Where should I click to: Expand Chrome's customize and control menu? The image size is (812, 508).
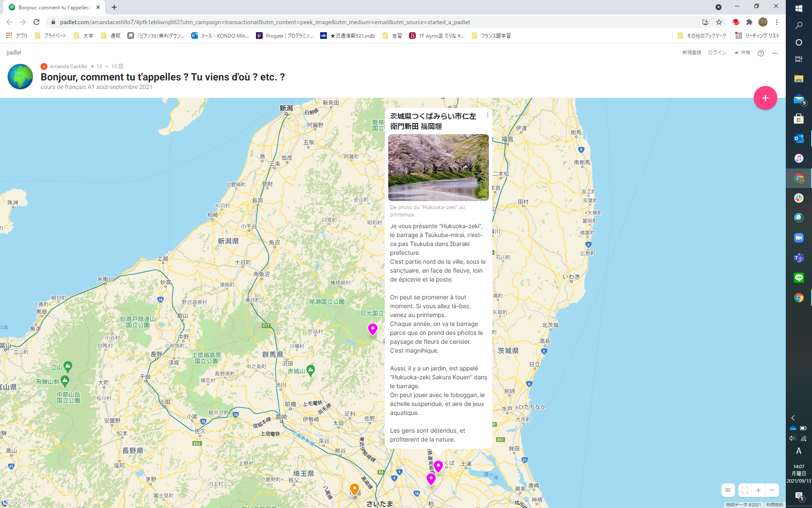[776, 22]
